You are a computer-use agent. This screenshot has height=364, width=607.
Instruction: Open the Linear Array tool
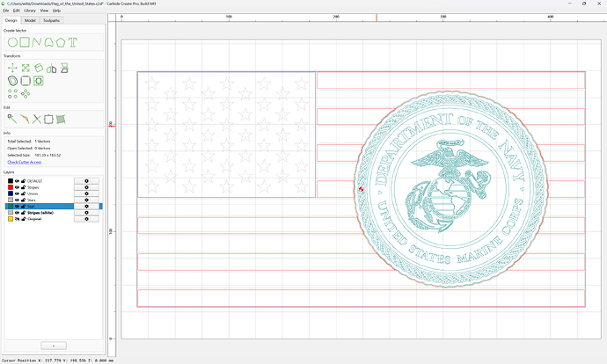tap(12, 93)
